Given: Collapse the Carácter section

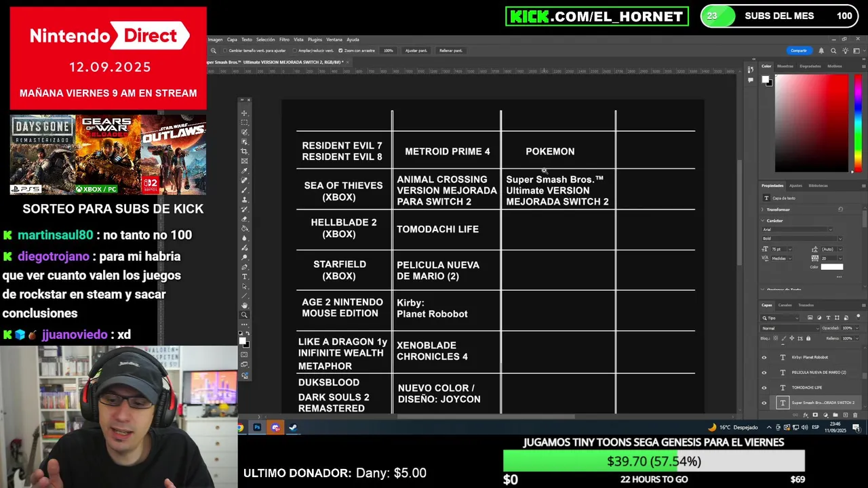Looking at the screenshot, I should pyautogui.click(x=762, y=221).
